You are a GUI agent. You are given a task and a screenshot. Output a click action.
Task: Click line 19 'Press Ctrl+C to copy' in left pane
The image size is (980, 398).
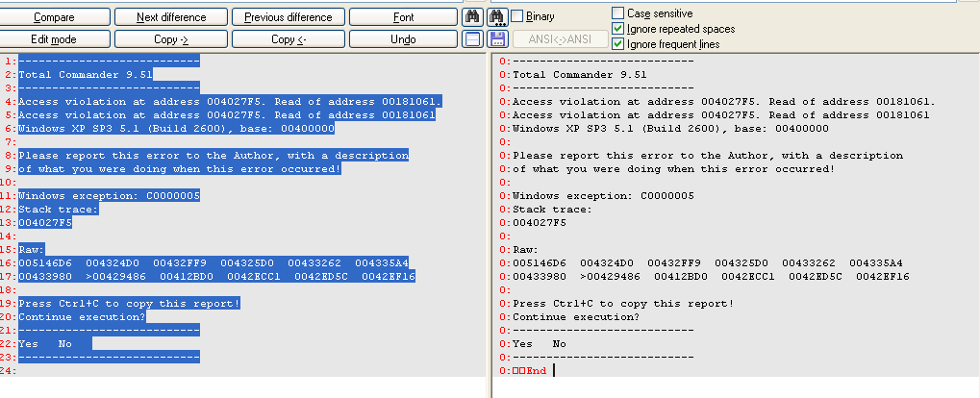pyautogui.click(x=130, y=304)
